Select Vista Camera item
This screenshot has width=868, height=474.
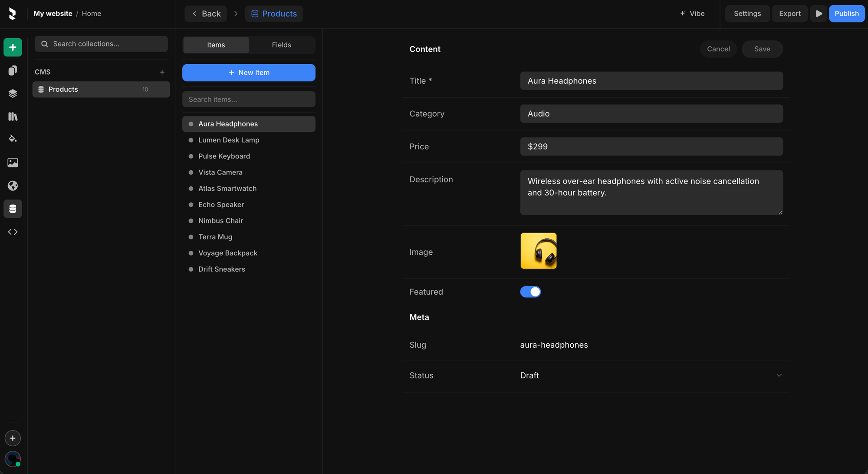[249, 172]
